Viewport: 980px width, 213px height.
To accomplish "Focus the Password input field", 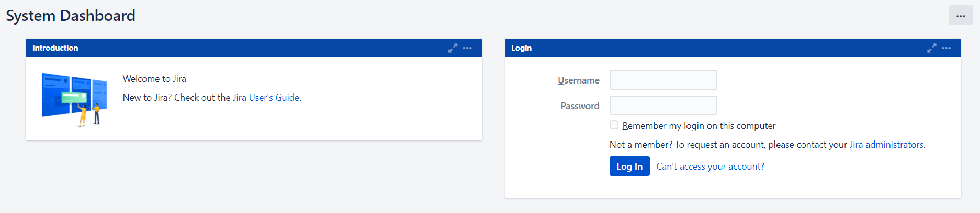I will click(x=663, y=105).
